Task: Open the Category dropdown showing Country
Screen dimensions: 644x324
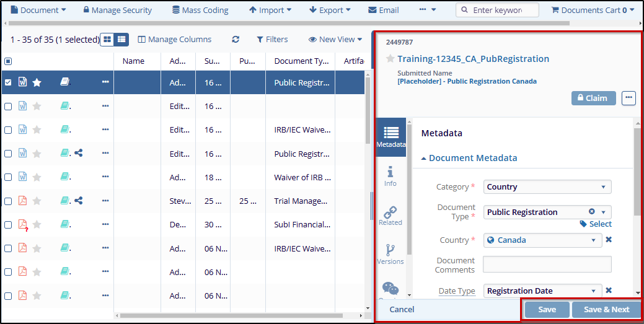Action: tap(547, 187)
